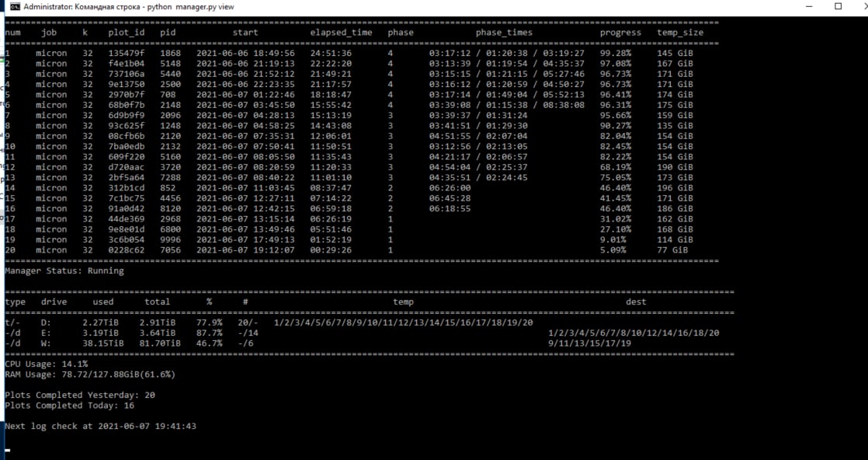Click plot id 135479f
The image size is (868, 460).
click(127, 53)
